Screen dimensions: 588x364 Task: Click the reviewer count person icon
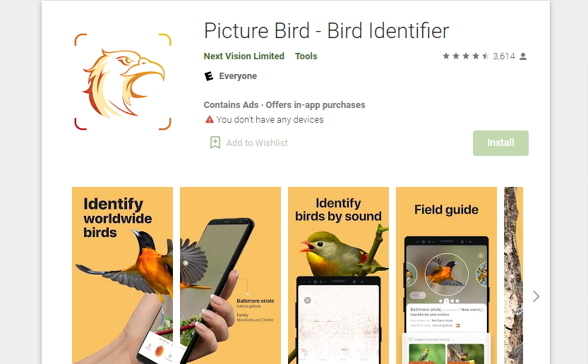523,56
